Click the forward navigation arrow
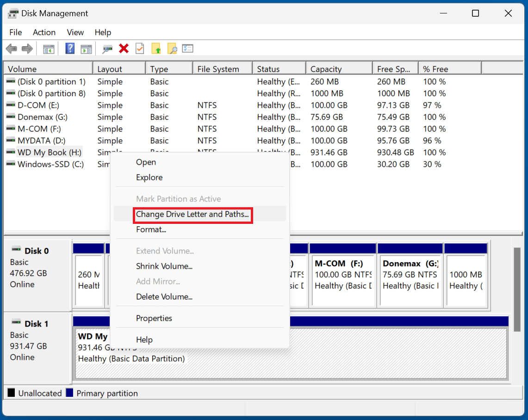Screen dimensions: 528x420 27,48
